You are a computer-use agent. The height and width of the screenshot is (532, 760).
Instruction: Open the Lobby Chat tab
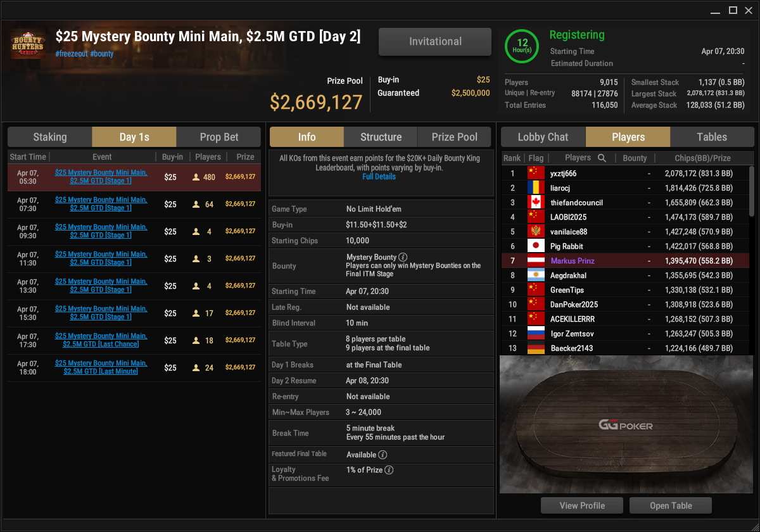coord(543,137)
